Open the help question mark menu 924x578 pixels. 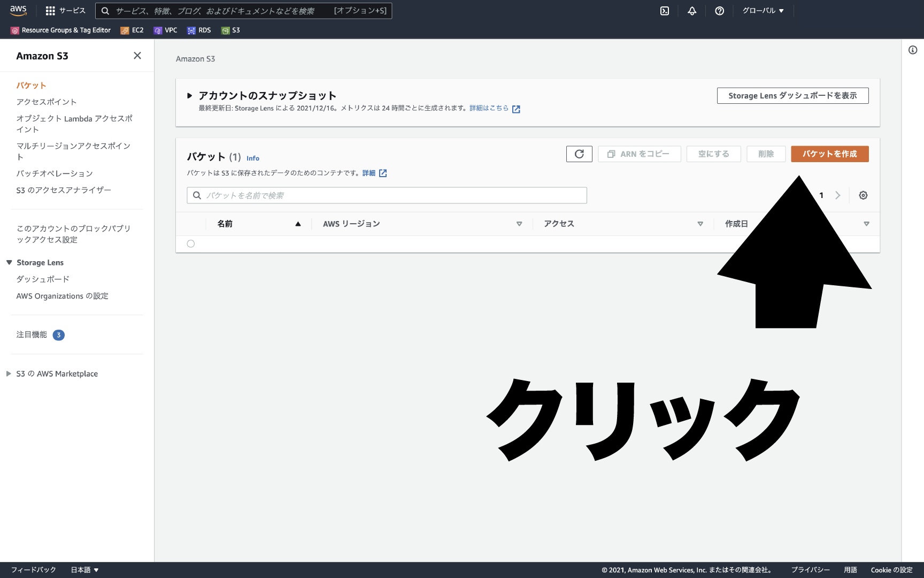point(720,11)
